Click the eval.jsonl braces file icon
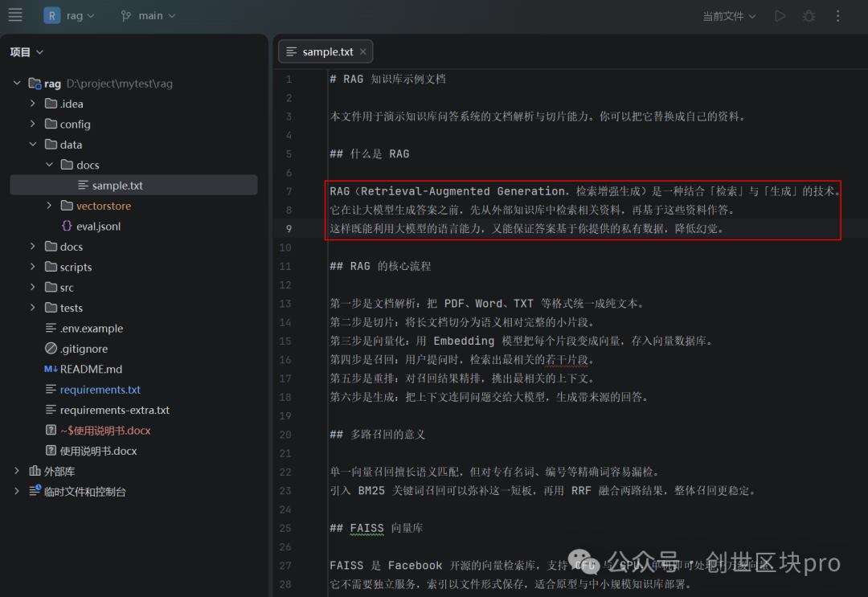This screenshot has height=597, width=868. [67, 226]
